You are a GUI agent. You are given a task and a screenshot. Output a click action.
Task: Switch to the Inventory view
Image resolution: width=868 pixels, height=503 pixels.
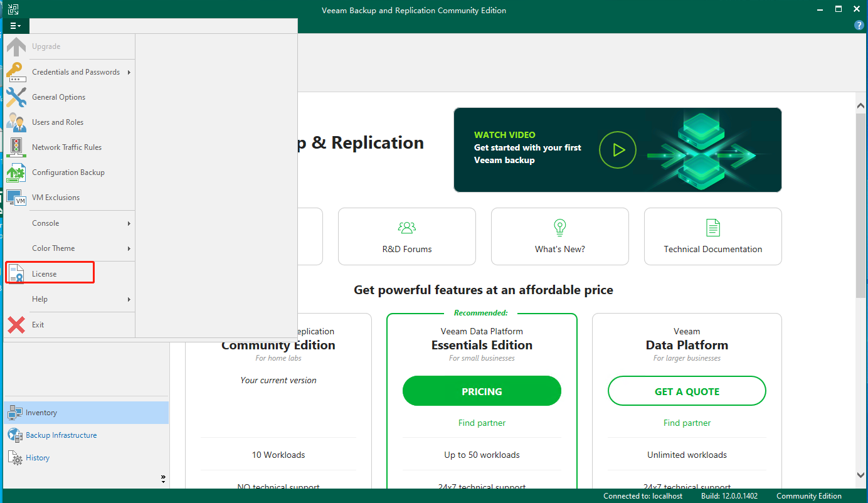tap(86, 413)
